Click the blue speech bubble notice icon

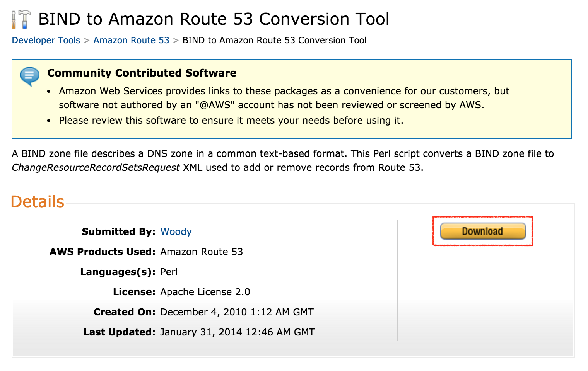point(30,76)
